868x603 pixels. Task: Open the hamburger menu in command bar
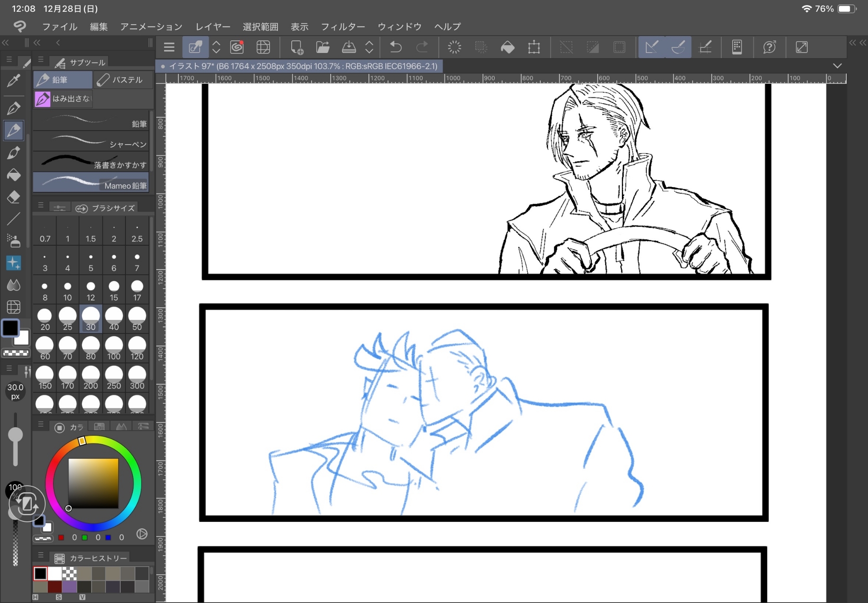click(169, 47)
